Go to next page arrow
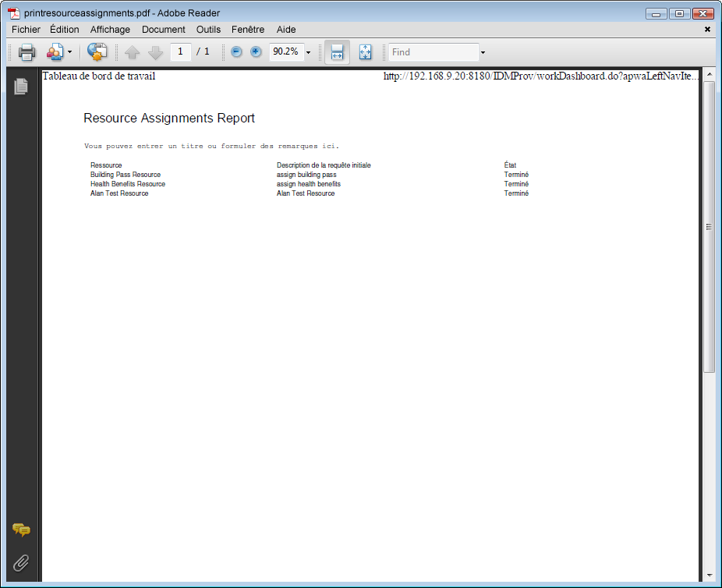 156,52
